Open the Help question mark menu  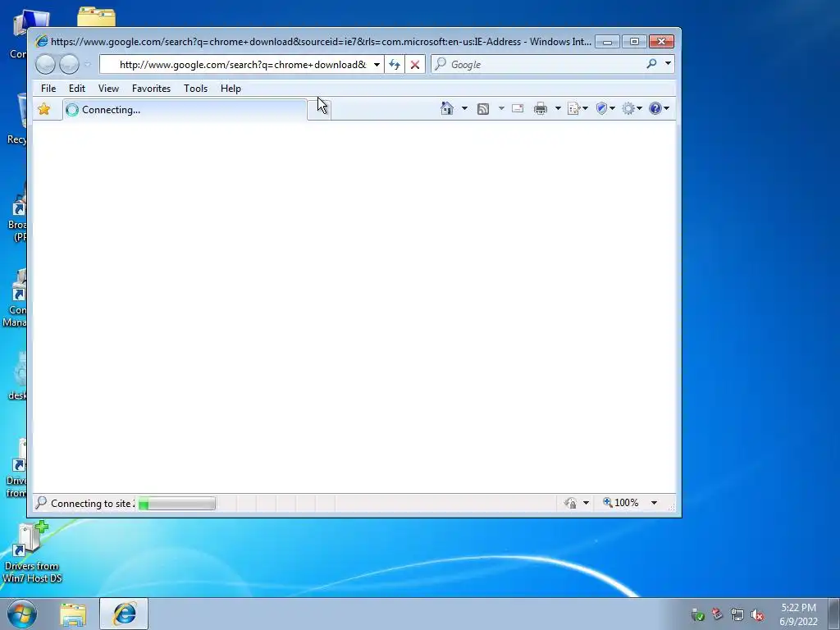[x=659, y=109]
